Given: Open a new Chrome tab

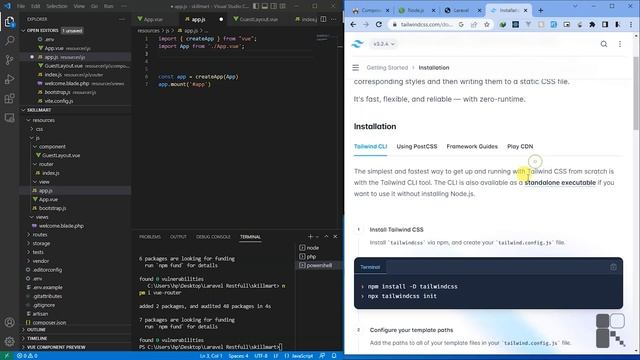Looking at the screenshot, I should pyautogui.click(x=540, y=10).
